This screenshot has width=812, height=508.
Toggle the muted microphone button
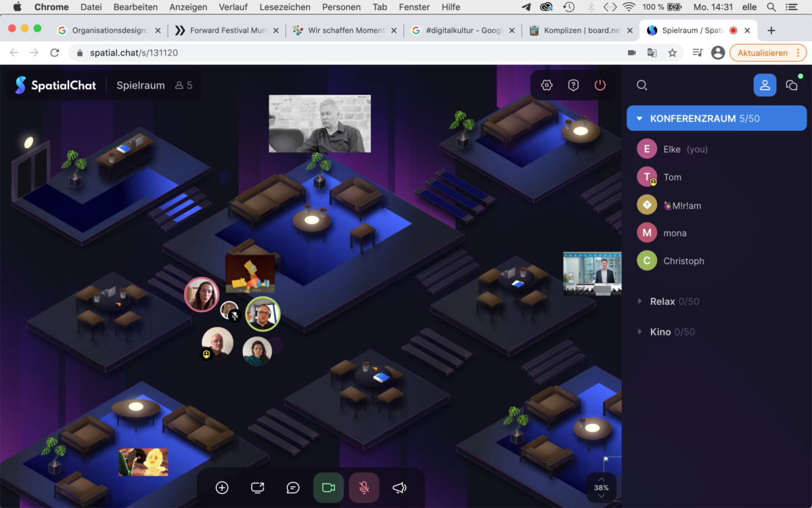coord(364,488)
